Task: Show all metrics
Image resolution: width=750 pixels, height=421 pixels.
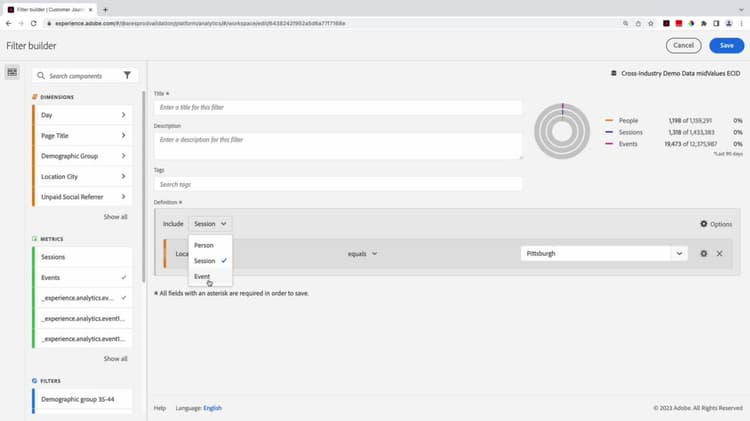Action: pos(116,358)
